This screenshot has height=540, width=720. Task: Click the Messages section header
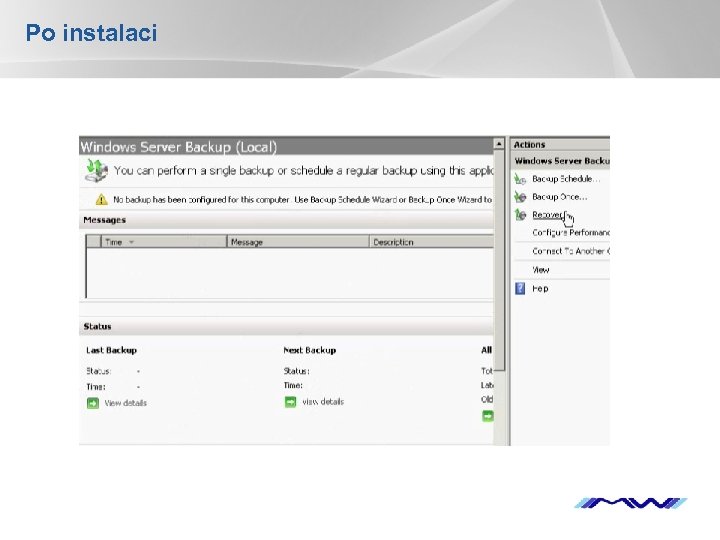[x=286, y=220]
